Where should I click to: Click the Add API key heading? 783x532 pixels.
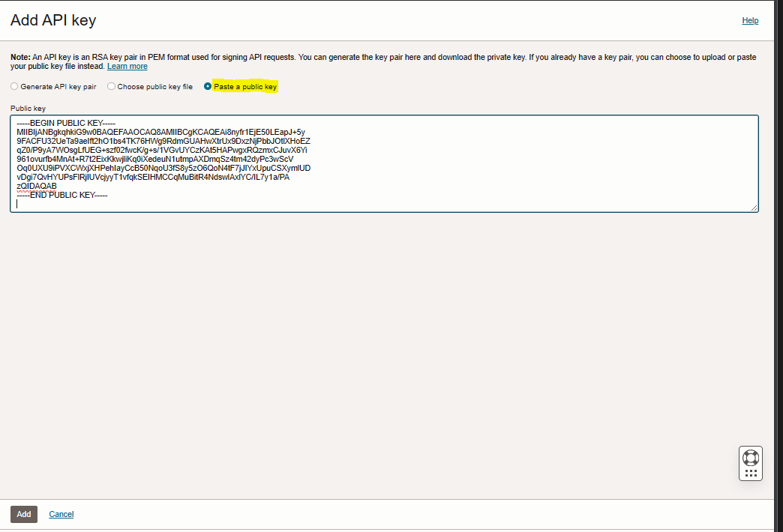pos(53,20)
